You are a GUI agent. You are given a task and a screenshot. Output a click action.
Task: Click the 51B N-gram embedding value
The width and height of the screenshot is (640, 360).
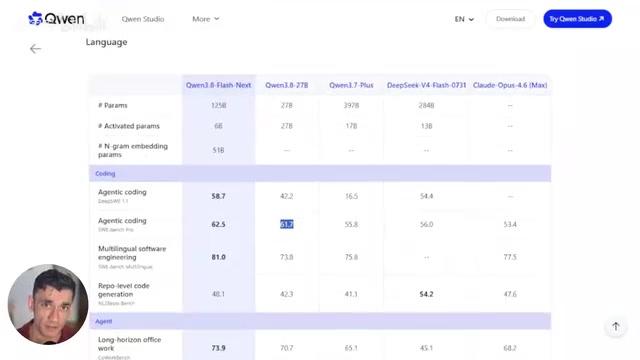tap(218, 150)
